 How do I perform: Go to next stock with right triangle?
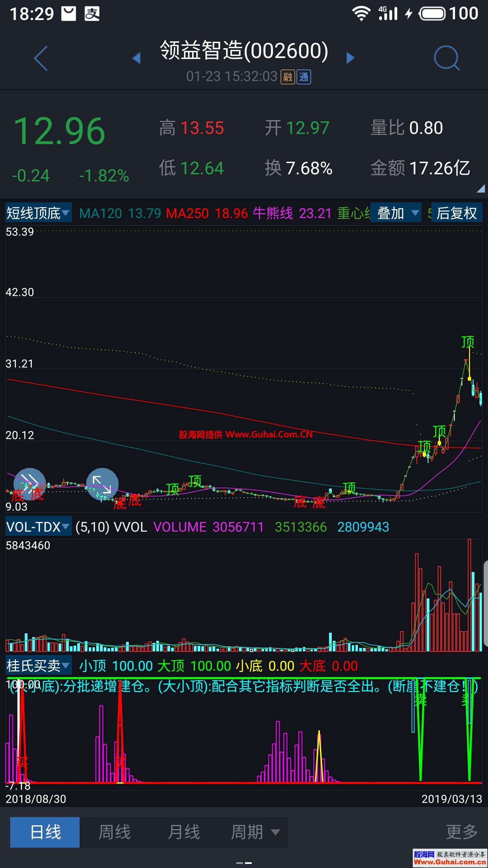pos(350,58)
